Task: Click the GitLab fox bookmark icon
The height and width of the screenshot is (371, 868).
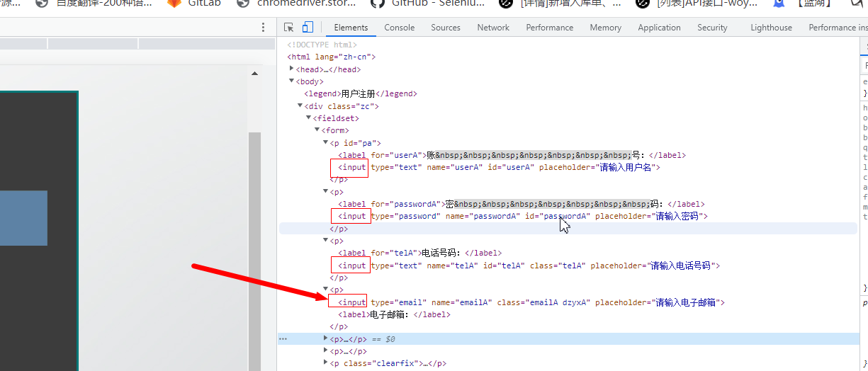Action: pyautogui.click(x=174, y=4)
